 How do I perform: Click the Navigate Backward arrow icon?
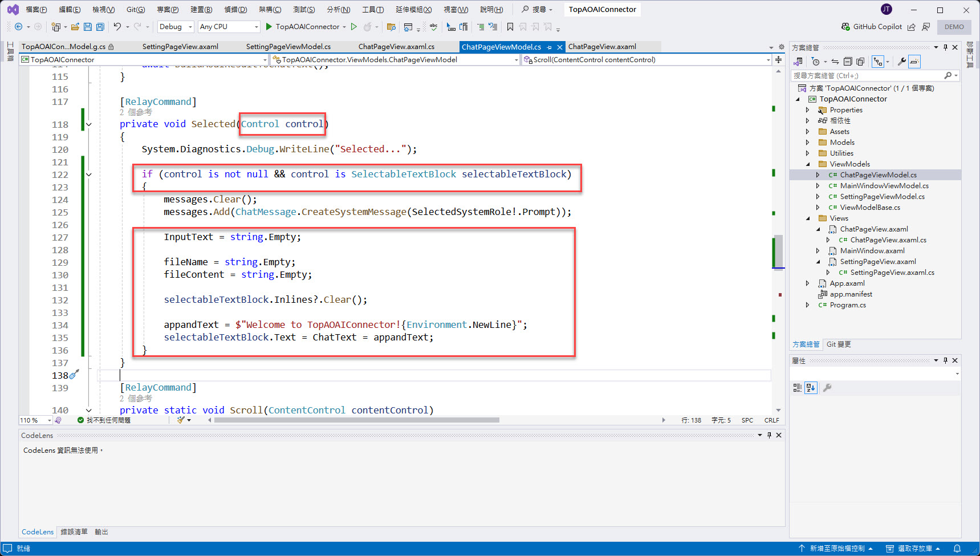18,27
